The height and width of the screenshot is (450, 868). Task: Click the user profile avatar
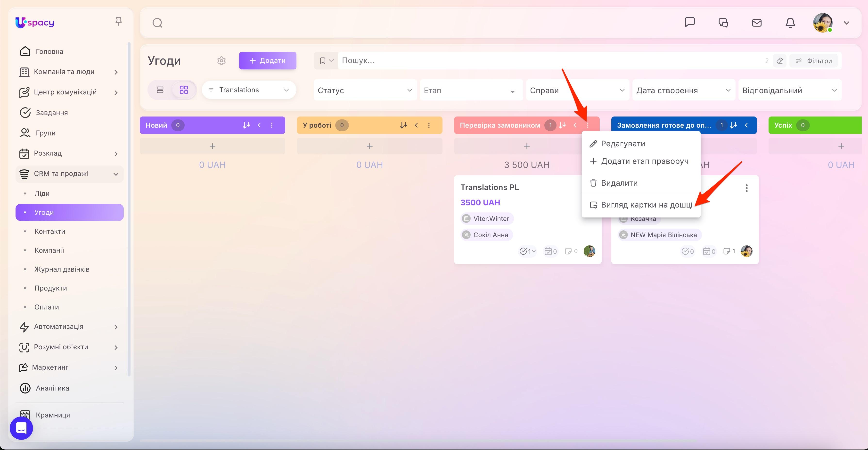pos(823,23)
